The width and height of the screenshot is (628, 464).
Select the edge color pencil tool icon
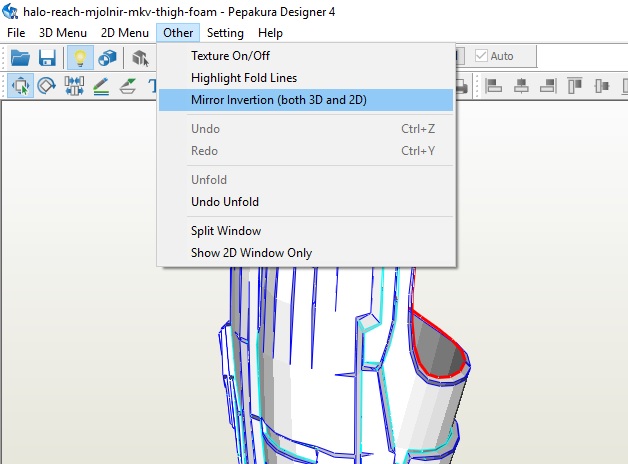pyautogui.click(x=101, y=86)
